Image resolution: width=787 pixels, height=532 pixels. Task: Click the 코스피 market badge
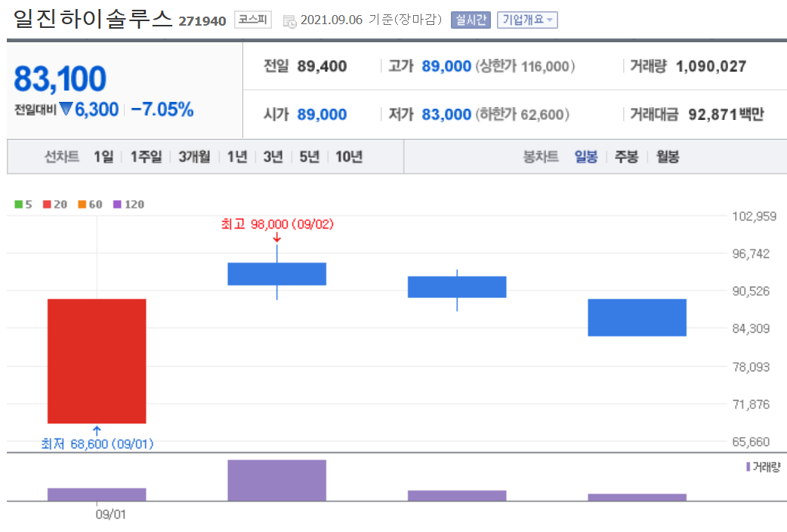tap(252, 20)
